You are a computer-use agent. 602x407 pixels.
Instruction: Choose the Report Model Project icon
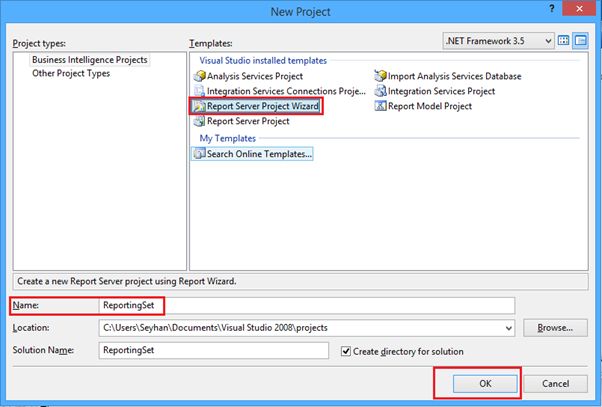[381, 106]
